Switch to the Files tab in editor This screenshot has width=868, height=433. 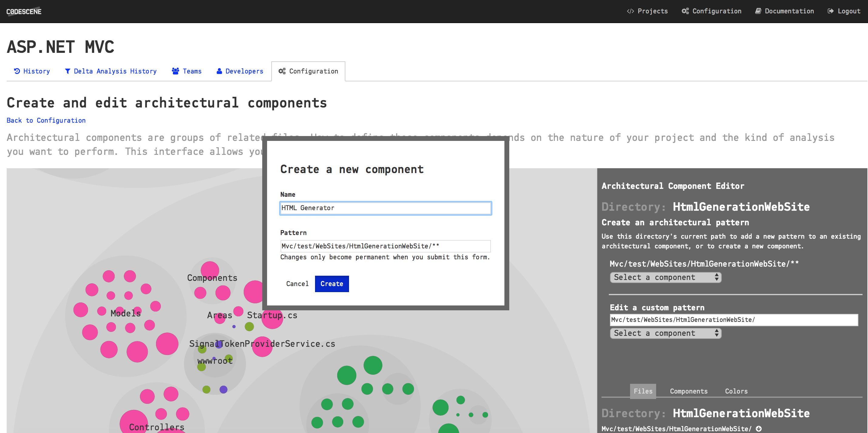click(x=643, y=391)
